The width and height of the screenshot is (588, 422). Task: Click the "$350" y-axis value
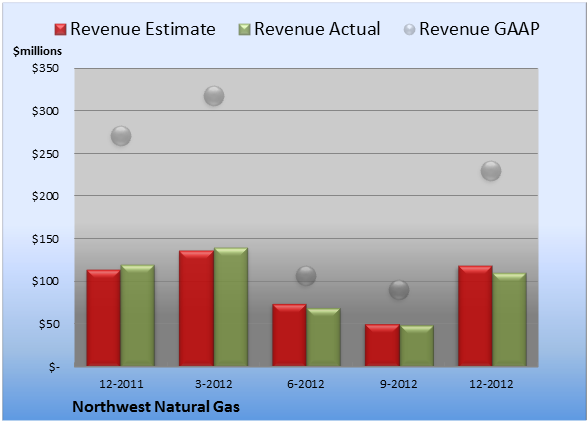(x=45, y=68)
